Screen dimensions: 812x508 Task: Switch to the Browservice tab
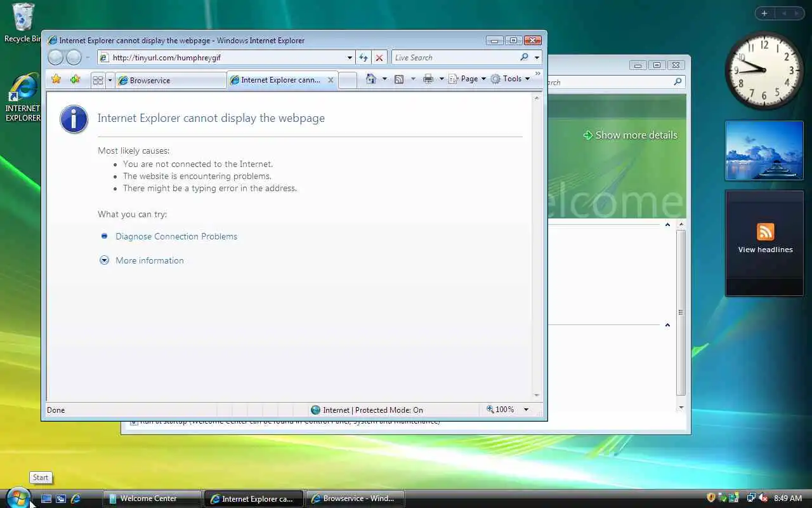point(171,81)
